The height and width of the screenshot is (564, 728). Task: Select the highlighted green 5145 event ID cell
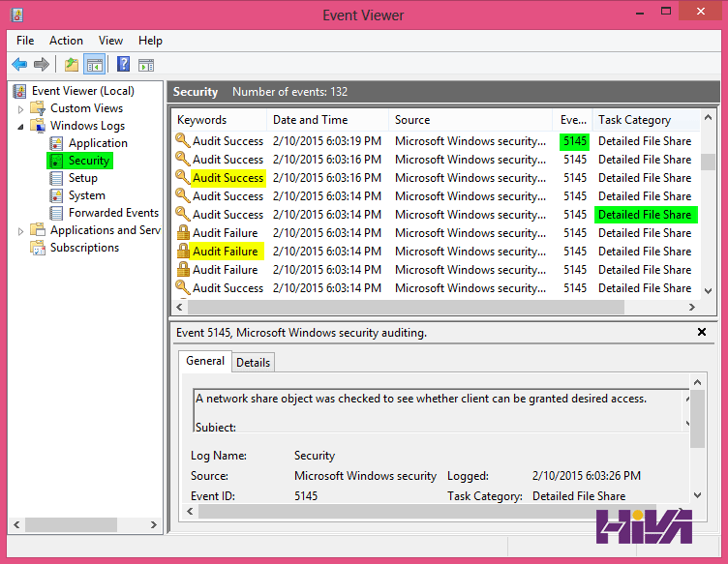point(575,141)
